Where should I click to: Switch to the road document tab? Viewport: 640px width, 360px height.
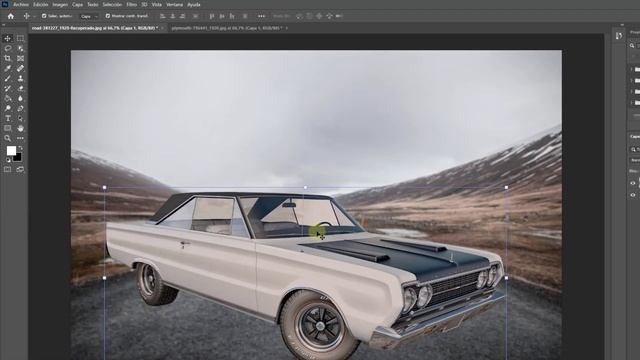point(94,28)
